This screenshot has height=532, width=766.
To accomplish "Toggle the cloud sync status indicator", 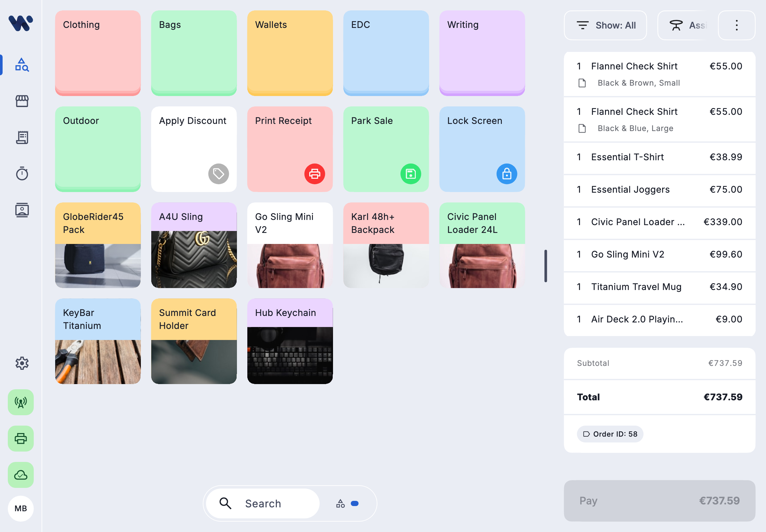I will click(20, 475).
